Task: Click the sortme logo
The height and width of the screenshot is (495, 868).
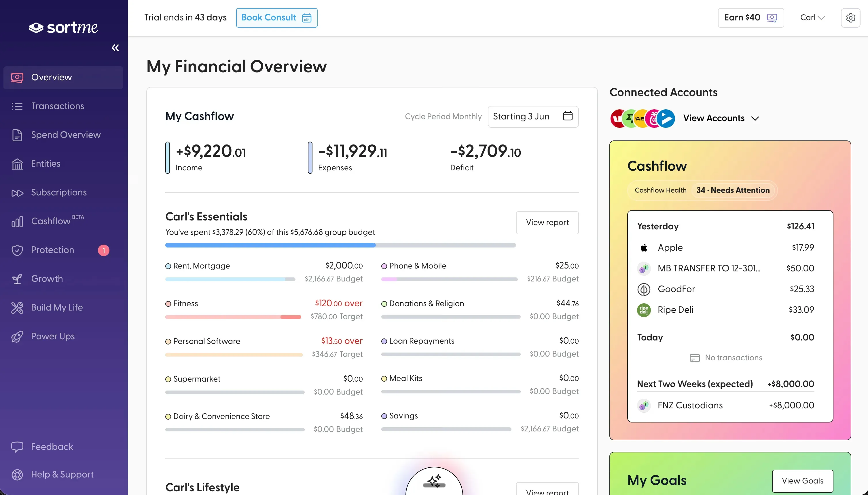Action: tap(63, 28)
